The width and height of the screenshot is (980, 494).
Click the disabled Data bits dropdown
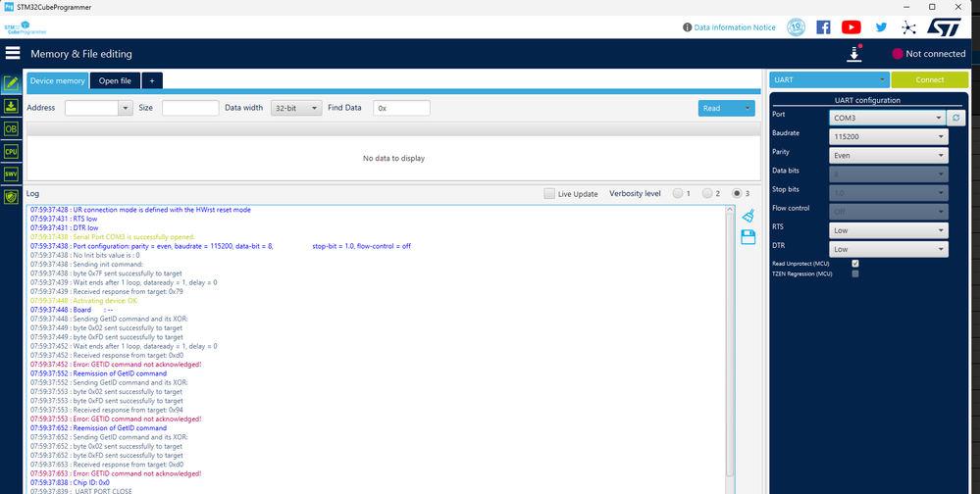tap(888, 173)
